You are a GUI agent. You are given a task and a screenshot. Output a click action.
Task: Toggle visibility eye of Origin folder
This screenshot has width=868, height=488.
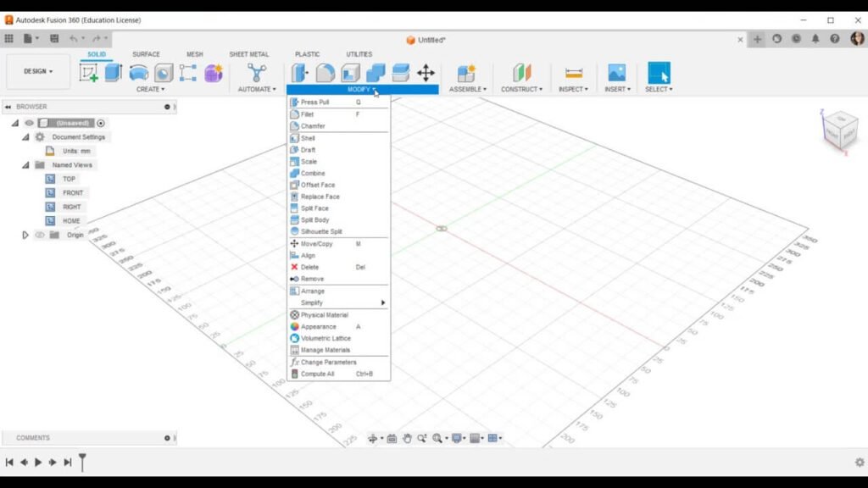[40, 235]
